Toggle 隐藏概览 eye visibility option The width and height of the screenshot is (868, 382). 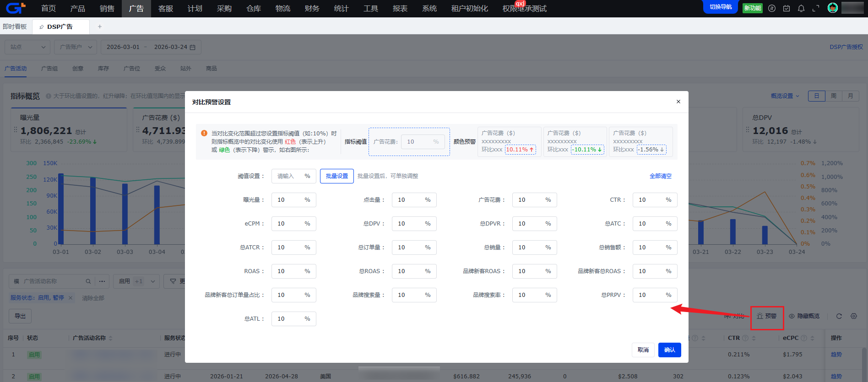[x=804, y=316]
